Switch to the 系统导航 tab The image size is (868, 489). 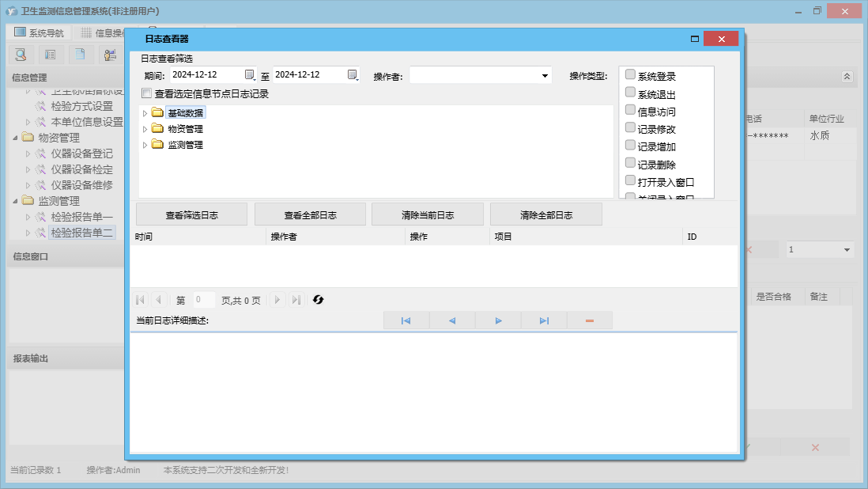tap(40, 32)
